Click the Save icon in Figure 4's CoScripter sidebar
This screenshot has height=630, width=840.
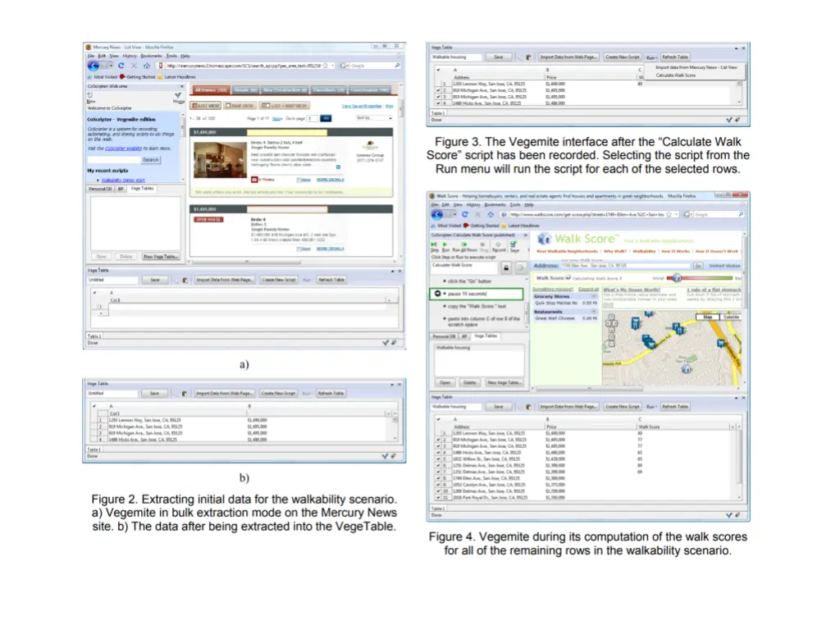(x=514, y=244)
